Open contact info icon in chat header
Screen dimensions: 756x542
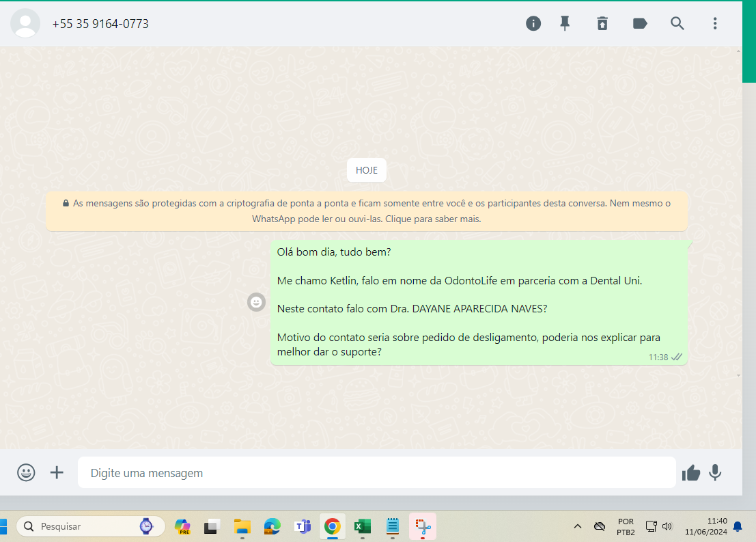(533, 23)
